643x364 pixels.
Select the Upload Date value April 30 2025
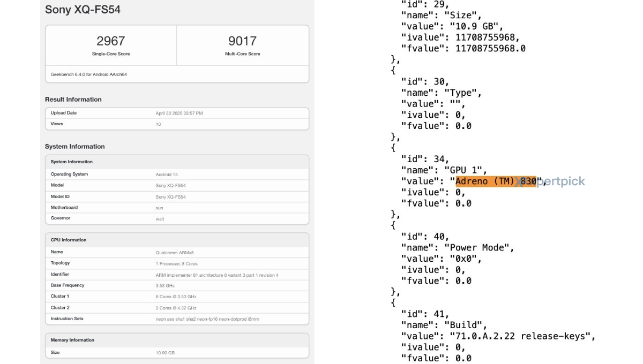(x=179, y=113)
